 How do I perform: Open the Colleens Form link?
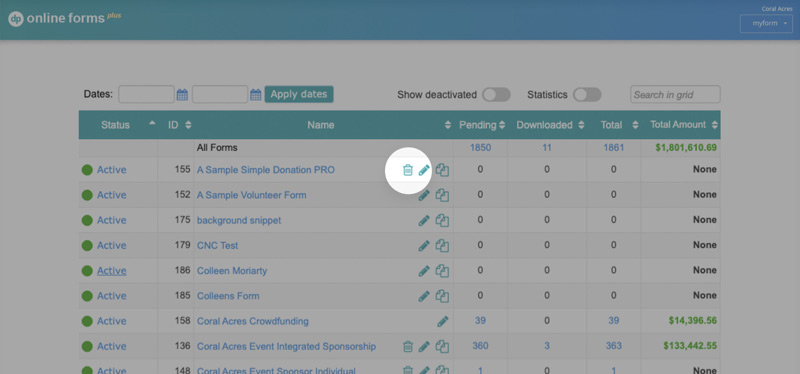tap(228, 296)
